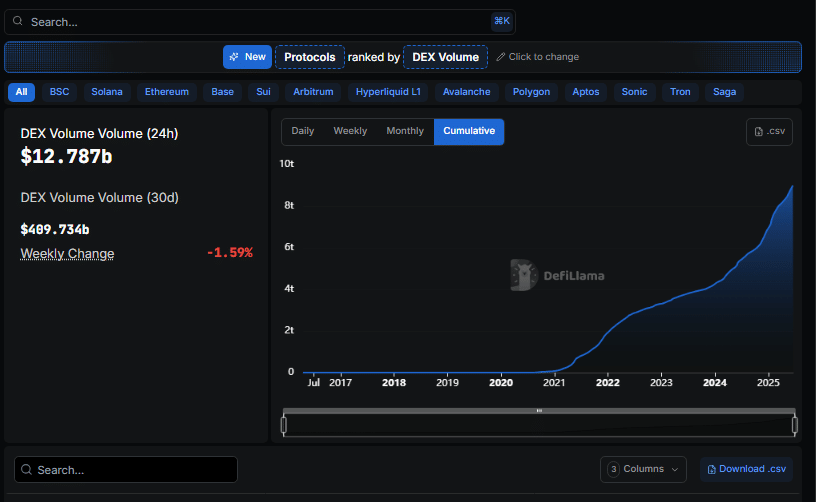This screenshot has width=816, height=502.
Task: Click the New button with sparkle icon
Action: (x=247, y=57)
